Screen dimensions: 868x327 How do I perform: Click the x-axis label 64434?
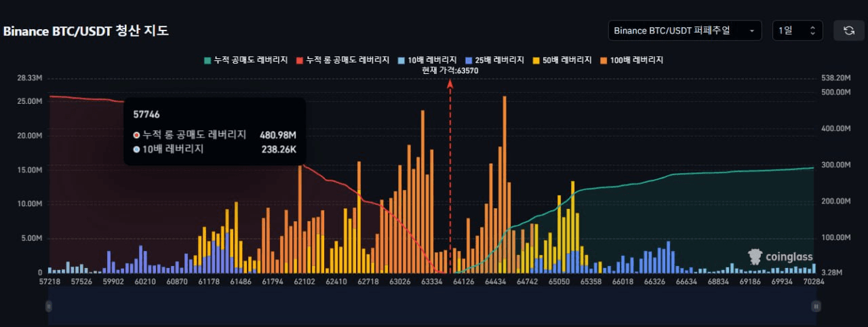[x=496, y=282]
